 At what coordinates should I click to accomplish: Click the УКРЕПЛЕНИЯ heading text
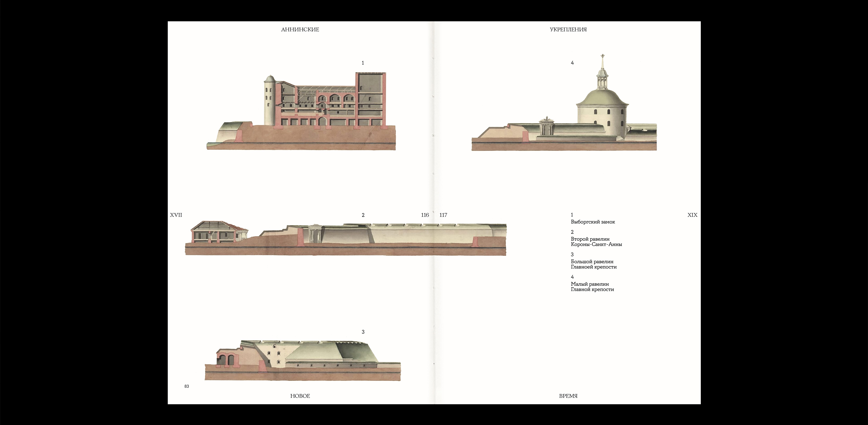(x=568, y=30)
